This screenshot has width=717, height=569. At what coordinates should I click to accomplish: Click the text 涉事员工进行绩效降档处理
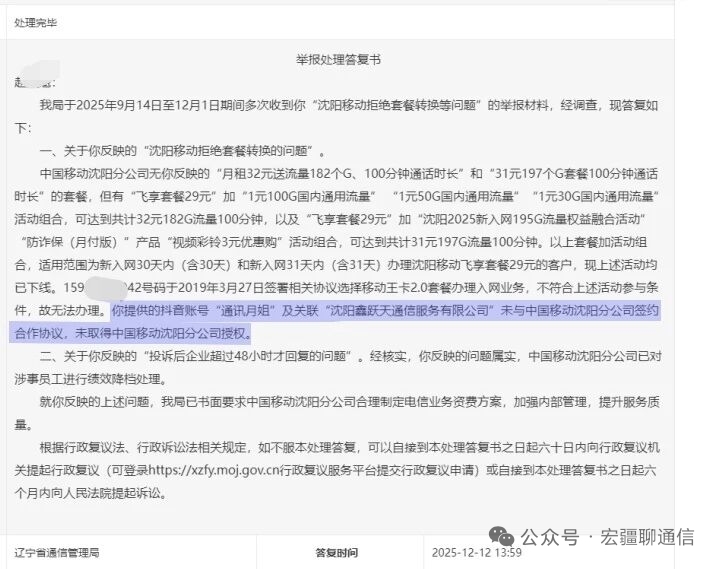(91, 379)
